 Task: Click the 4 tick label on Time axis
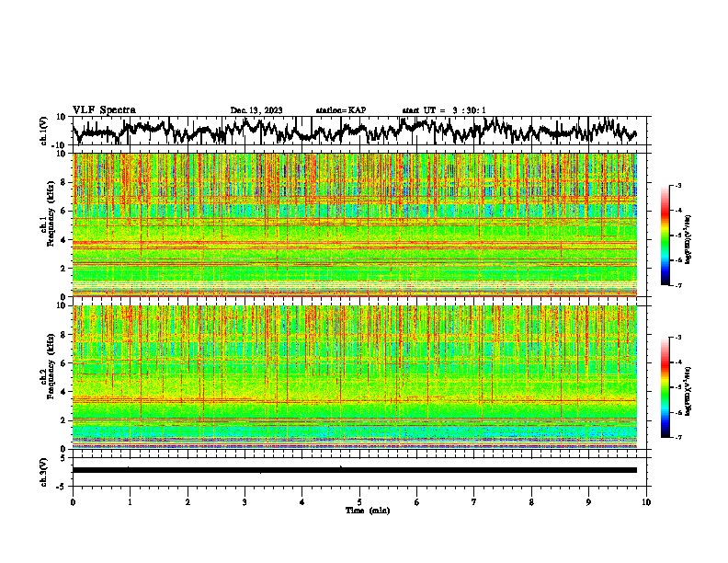(x=302, y=502)
